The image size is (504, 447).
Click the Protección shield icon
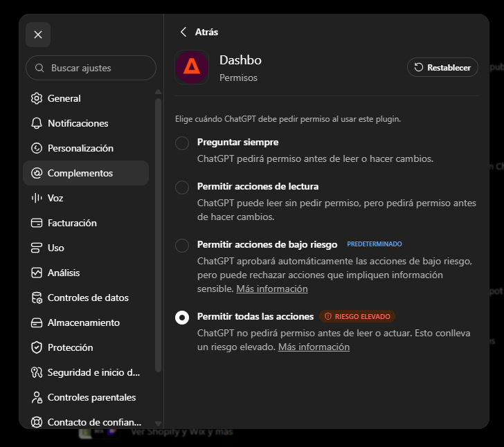point(37,347)
